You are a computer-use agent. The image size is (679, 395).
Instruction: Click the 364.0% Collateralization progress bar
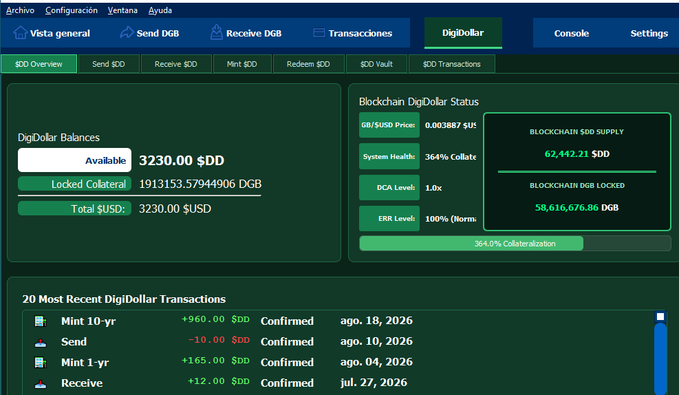coord(515,243)
